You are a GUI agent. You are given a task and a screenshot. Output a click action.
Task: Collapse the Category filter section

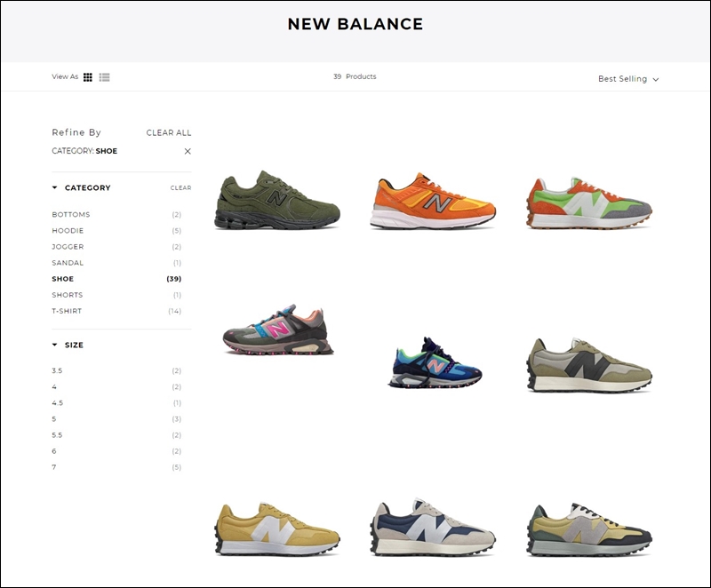pos(54,187)
